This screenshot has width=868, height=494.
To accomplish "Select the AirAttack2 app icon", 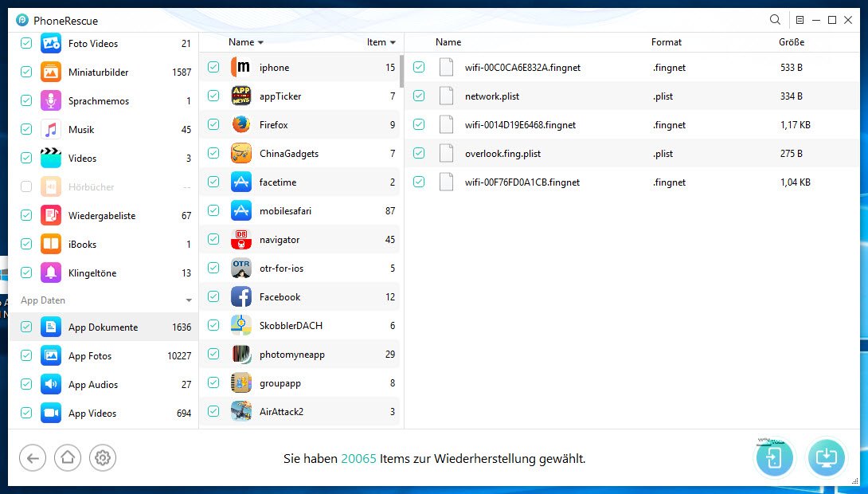I will tap(241, 411).
